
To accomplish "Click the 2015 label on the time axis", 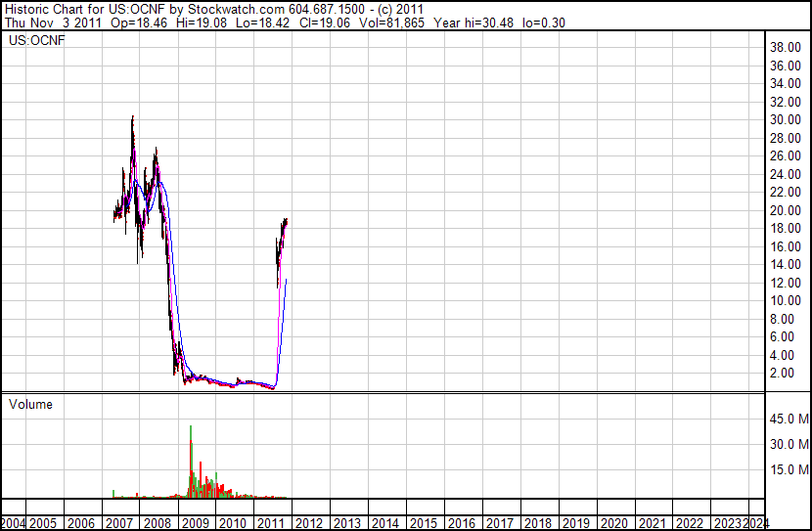I will pyautogui.click(x=423, y=523).
